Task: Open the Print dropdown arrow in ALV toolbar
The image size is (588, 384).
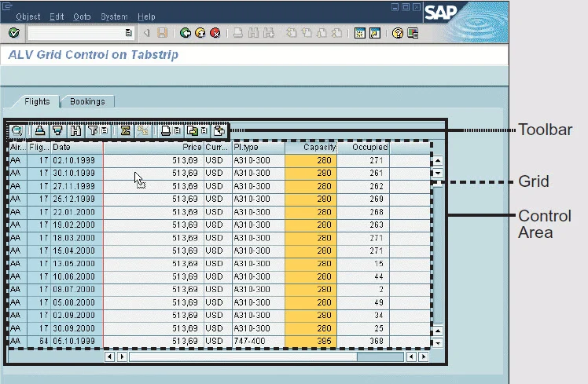Action: tap(178, 130)
